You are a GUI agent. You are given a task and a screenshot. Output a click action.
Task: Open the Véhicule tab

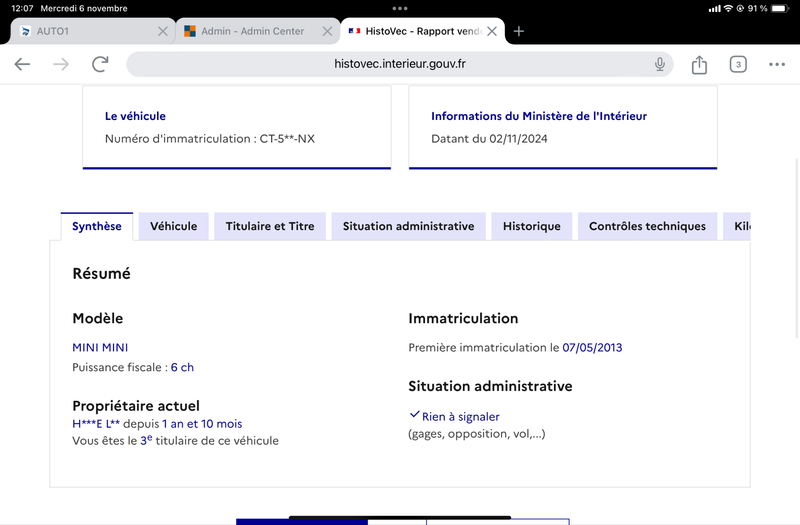(173, 227)
